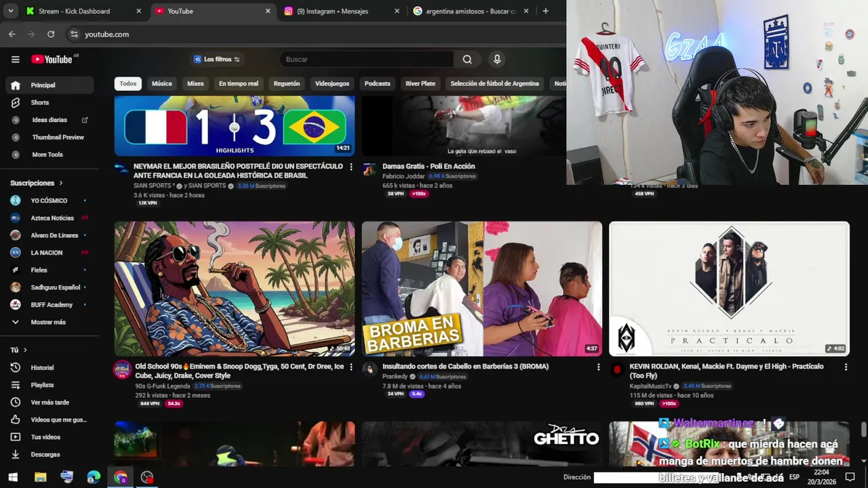The image size is (868, 488).
Task: Switch to the Instagram Mensajes tab
Action: 340,11
